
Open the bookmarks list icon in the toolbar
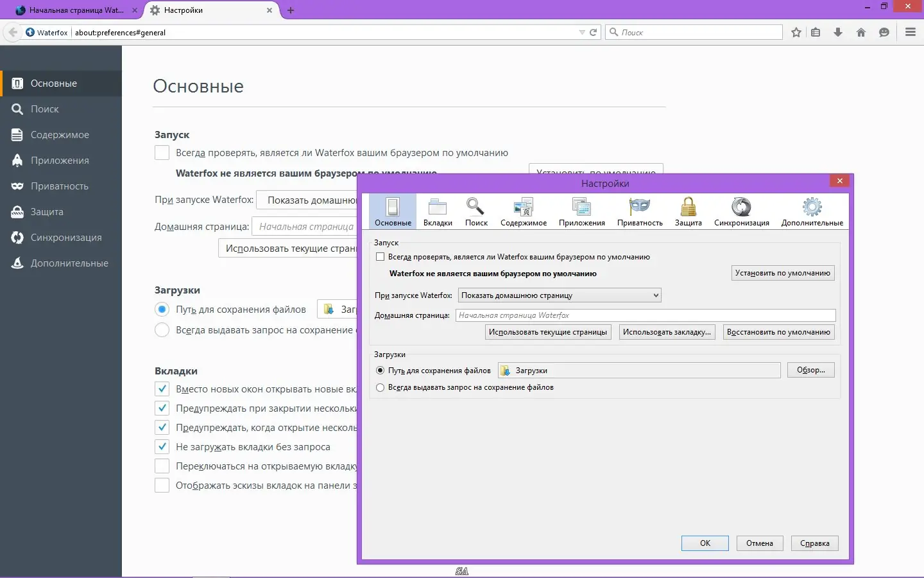[816, 32]
